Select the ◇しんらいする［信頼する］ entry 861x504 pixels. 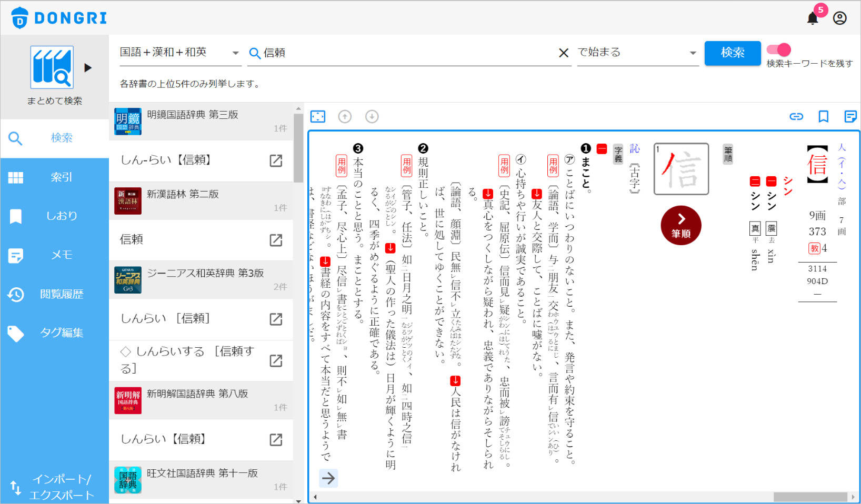pyautogui.click(x=201, y=360)
